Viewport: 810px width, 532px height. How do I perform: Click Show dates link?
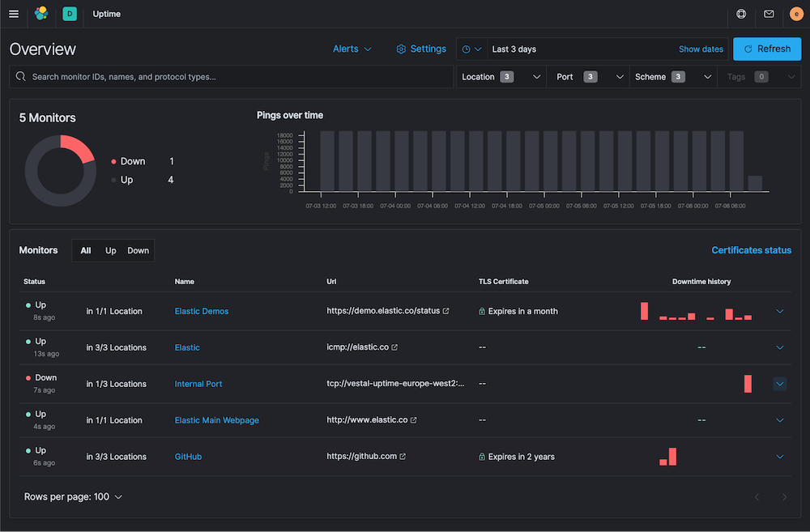701,49
